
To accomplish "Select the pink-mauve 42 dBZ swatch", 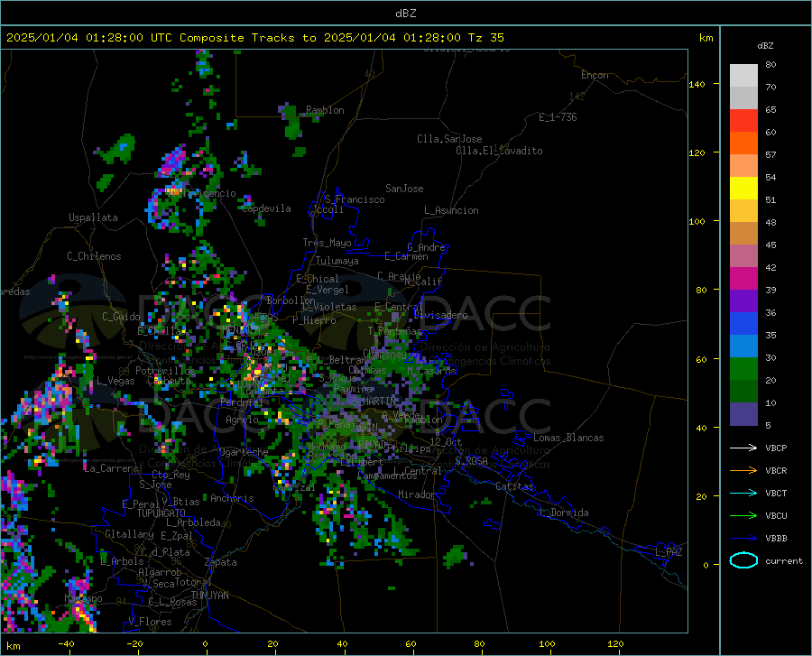I will 743,255.
